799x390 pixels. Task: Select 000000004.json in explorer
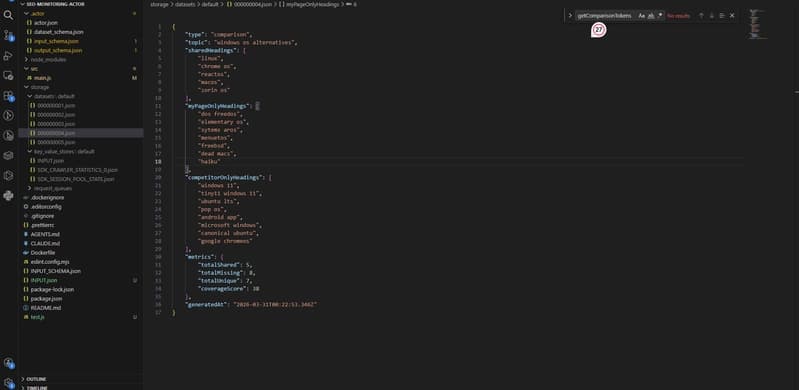click(56, 133)
